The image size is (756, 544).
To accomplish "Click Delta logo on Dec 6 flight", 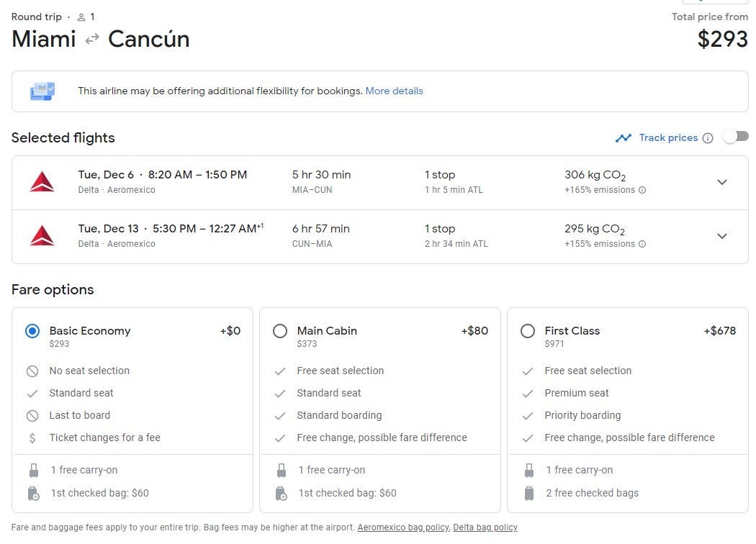I will (42, 182).
